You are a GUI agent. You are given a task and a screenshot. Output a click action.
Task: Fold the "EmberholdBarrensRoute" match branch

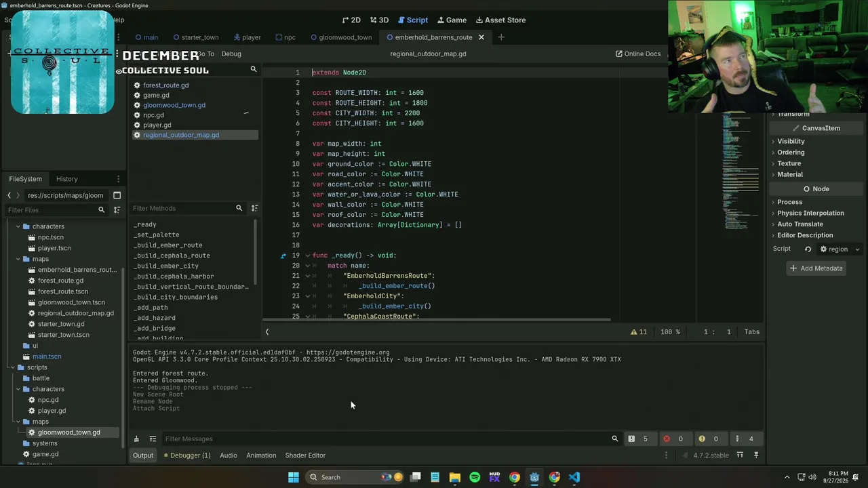tap(307, 276)
